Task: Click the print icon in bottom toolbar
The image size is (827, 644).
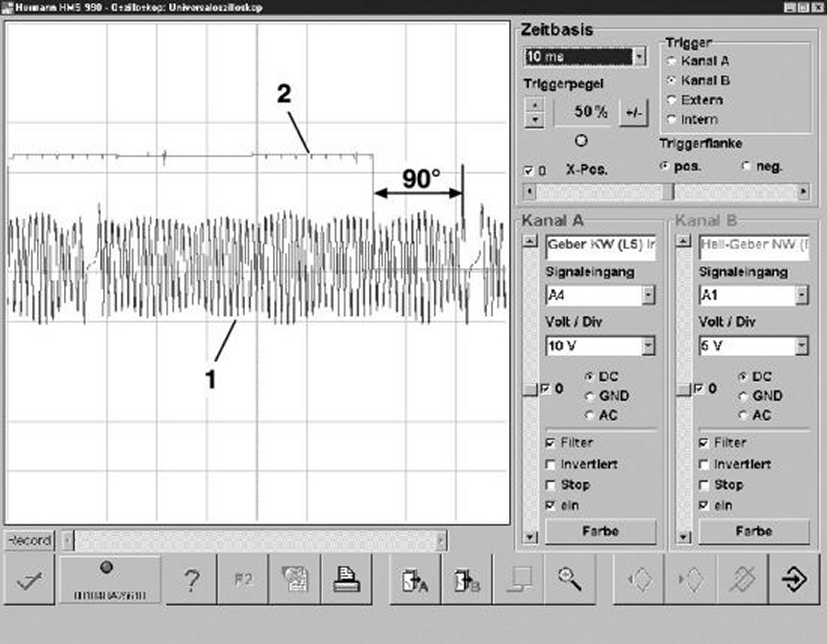Action: (x=346, y=580)
